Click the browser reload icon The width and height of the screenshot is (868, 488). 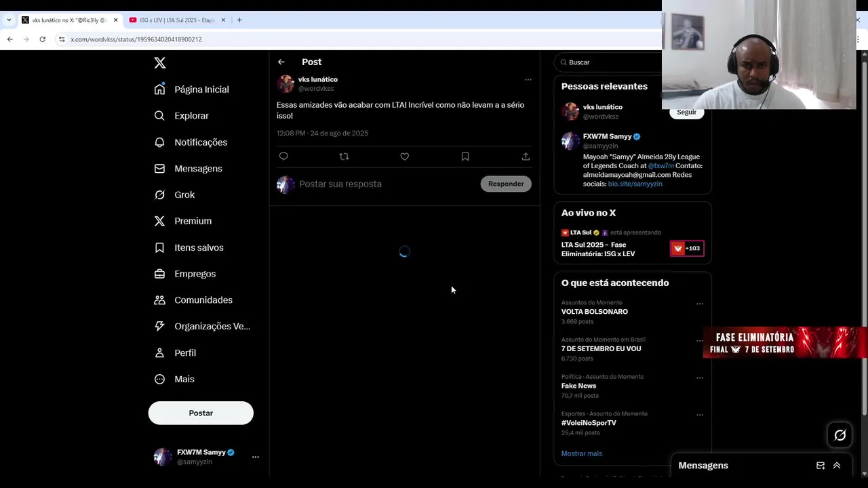(x=42, y=39)
